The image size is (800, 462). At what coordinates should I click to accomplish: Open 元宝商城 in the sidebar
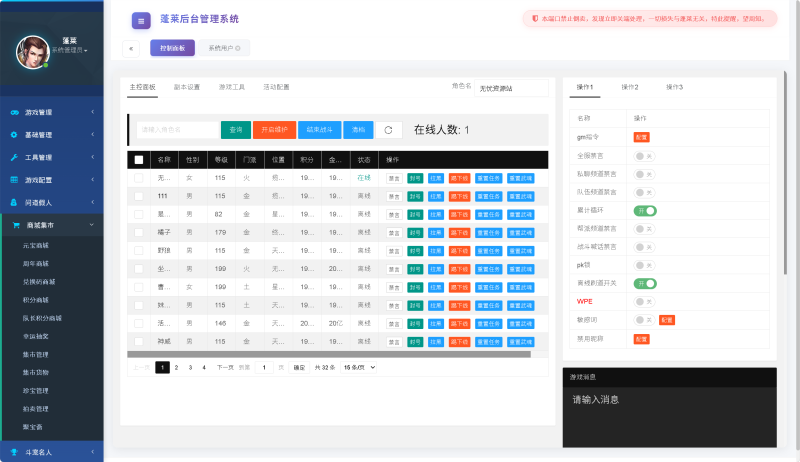[36, 245]
